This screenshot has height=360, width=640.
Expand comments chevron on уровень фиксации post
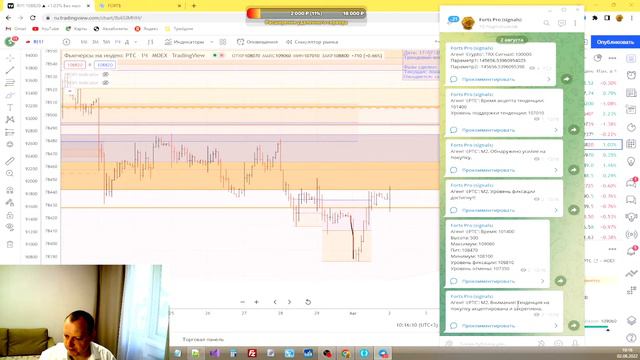pos(556,210)
